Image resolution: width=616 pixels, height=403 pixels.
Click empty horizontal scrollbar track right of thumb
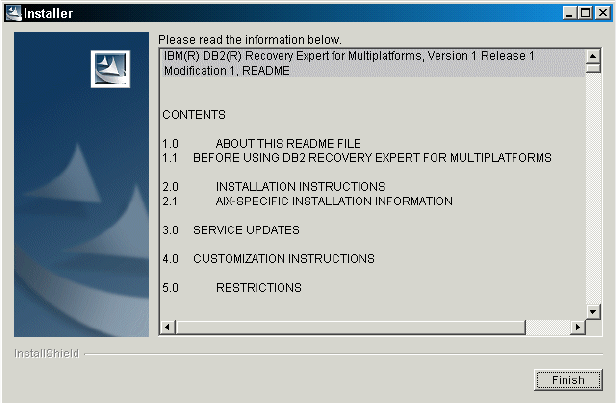pyautogui.click(x=548, y=327)
